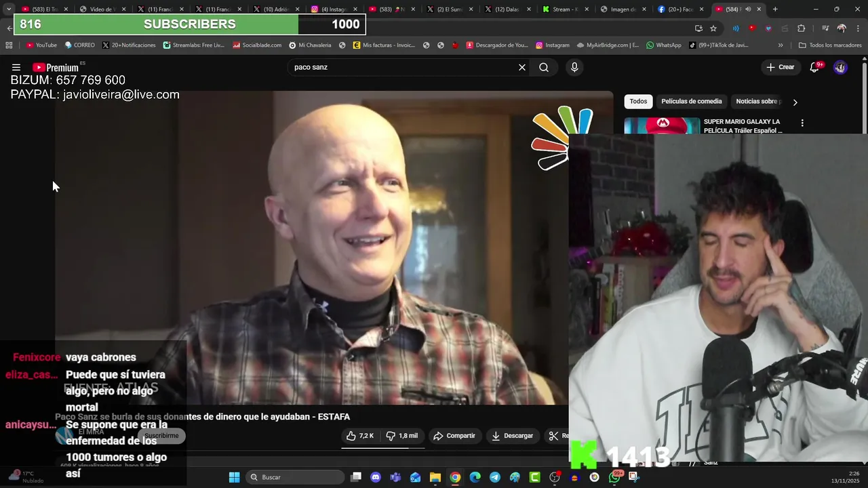This screenshot has width=868, height=488.
Task: Go to YouTube Premium home logo
Action: (56, 67)
